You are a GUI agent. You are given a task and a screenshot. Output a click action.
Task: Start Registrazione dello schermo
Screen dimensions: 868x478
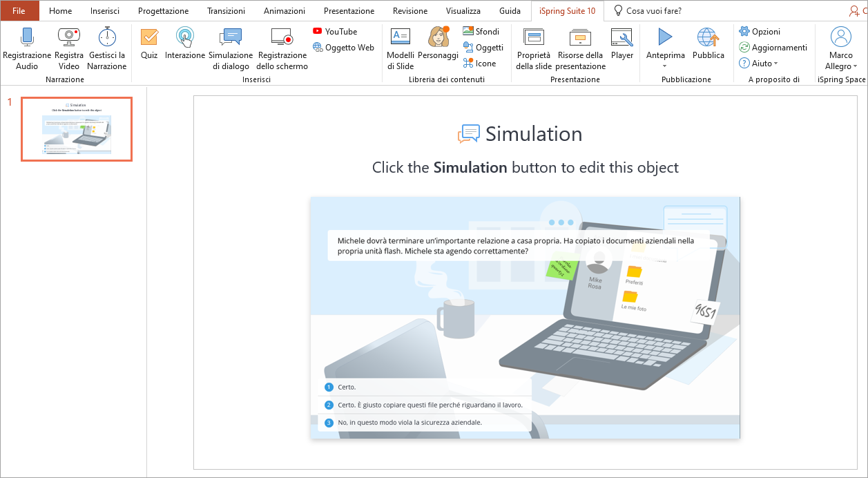click(x=282, y=38)
